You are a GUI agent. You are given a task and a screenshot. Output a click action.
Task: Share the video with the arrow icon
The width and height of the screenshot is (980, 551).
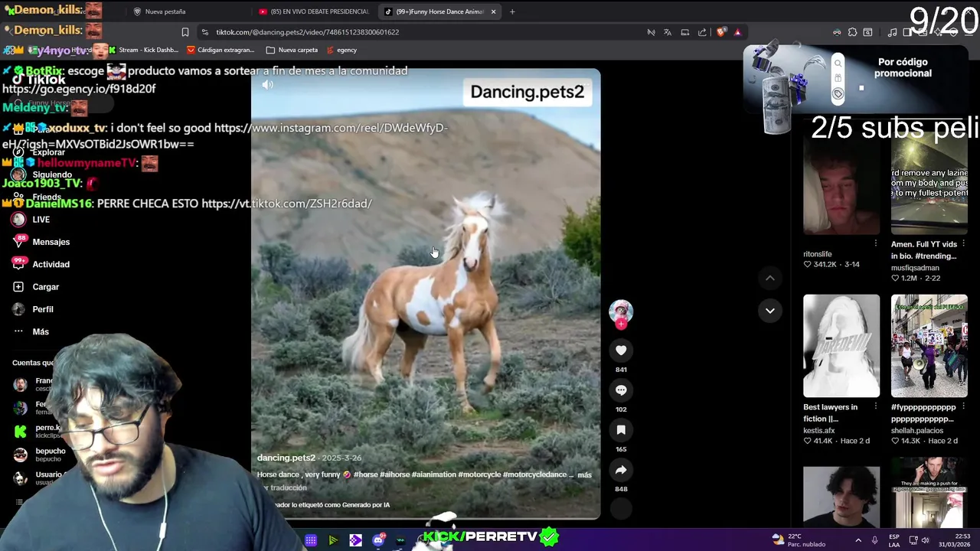(x=621, y=470)
